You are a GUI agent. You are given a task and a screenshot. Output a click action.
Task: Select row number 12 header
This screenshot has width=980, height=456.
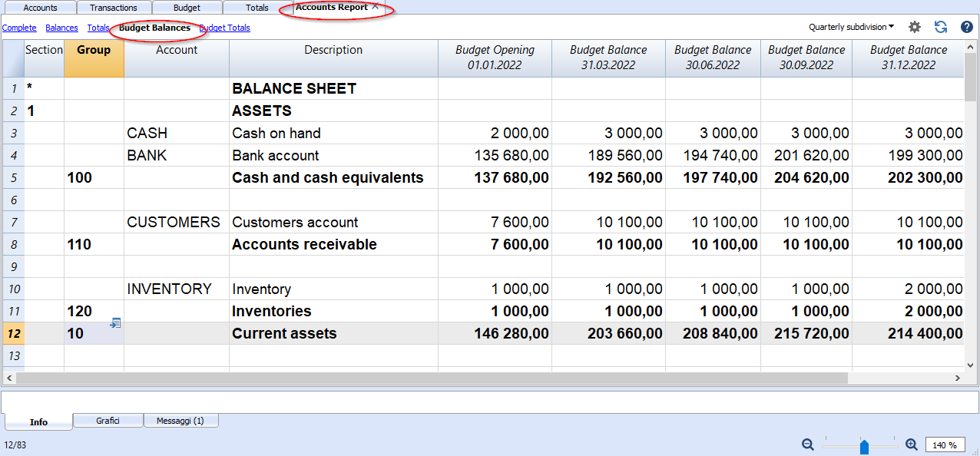coord(13,334)
